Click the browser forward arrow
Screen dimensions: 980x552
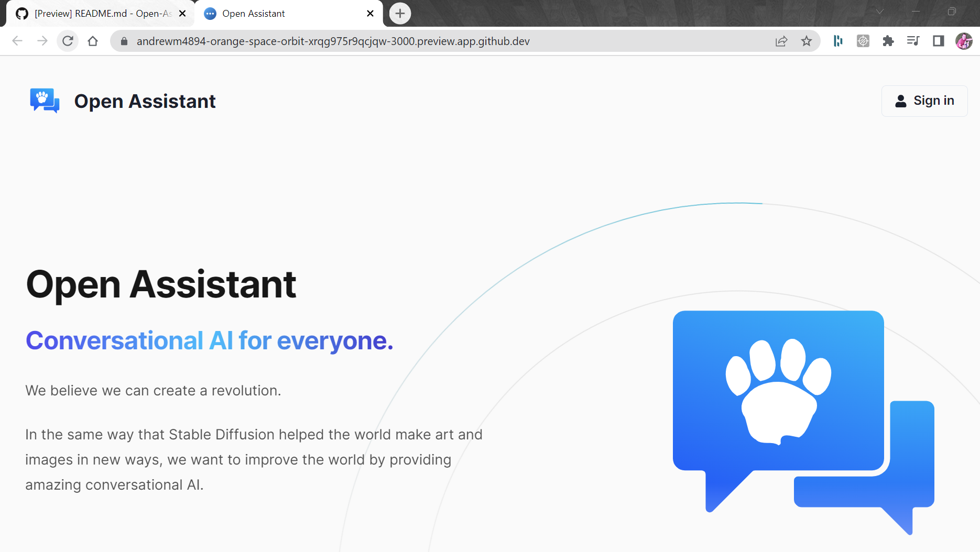point(42,41)
